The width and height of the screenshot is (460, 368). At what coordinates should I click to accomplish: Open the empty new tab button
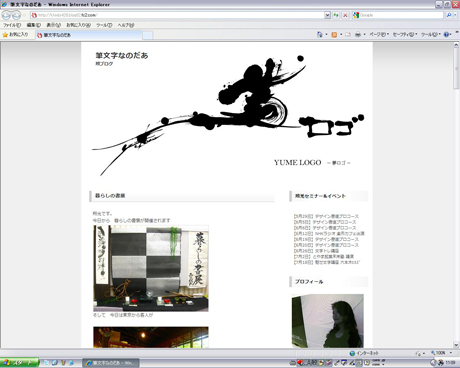[148, 35]
